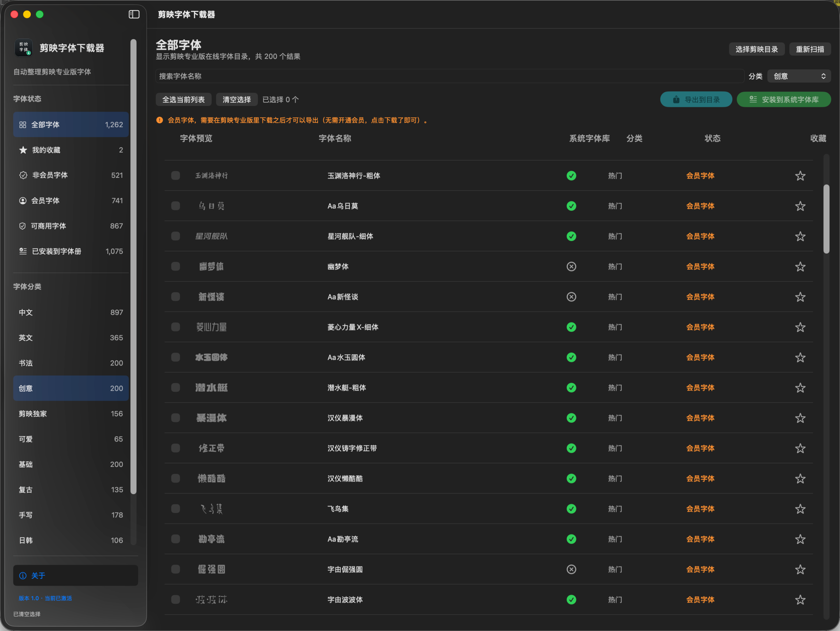Favorite the 幽梦体 font with the star

[800, 266]
